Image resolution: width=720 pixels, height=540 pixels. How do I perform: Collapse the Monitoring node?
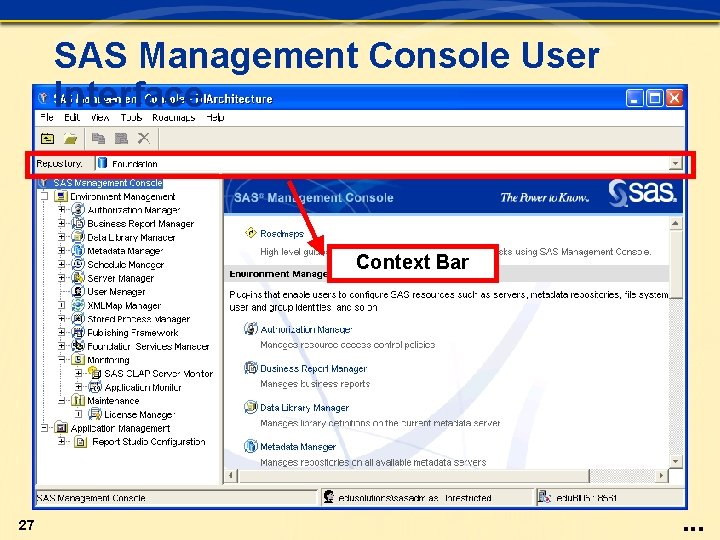click(x=62, y=360)
